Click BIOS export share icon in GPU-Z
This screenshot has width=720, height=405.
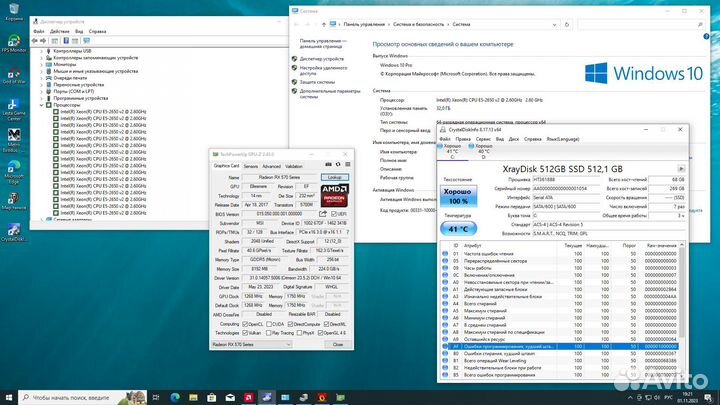(323, 214)
